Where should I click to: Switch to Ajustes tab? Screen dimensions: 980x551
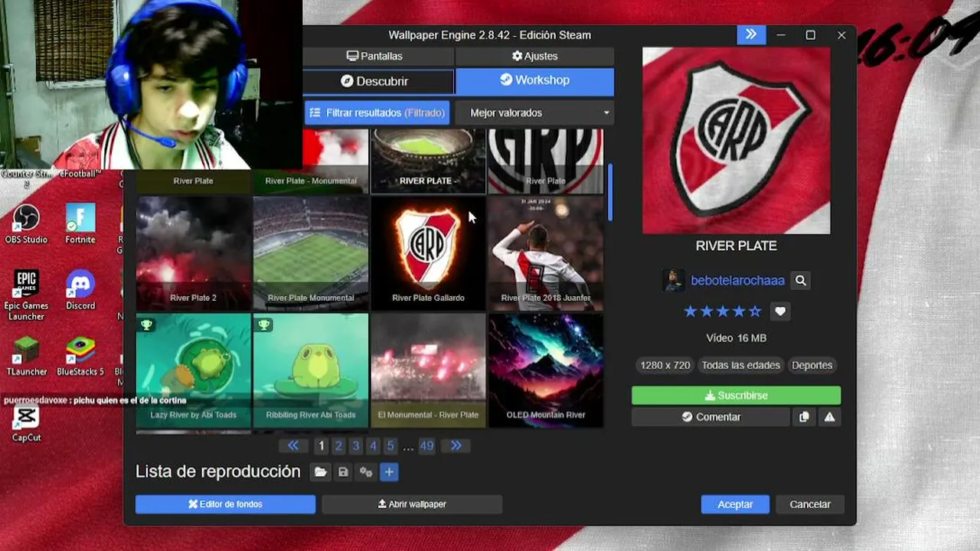(535, 56)
